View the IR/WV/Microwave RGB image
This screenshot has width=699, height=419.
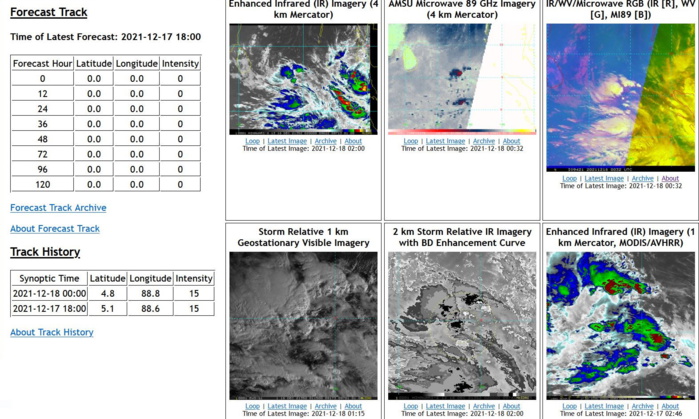click(620, 97)
